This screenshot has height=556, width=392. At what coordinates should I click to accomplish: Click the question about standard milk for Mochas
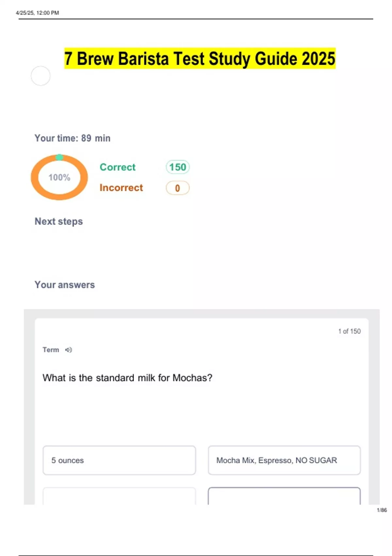[x=127, y=378]
